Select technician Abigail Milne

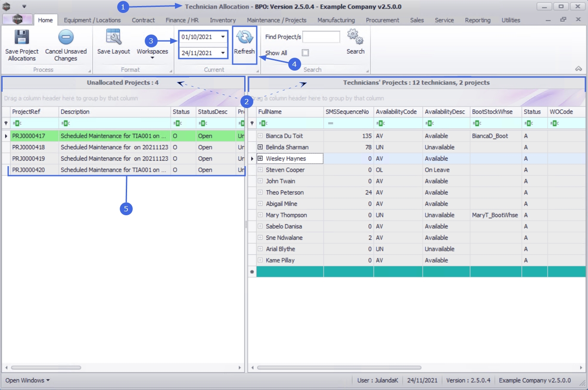[281, 204]
